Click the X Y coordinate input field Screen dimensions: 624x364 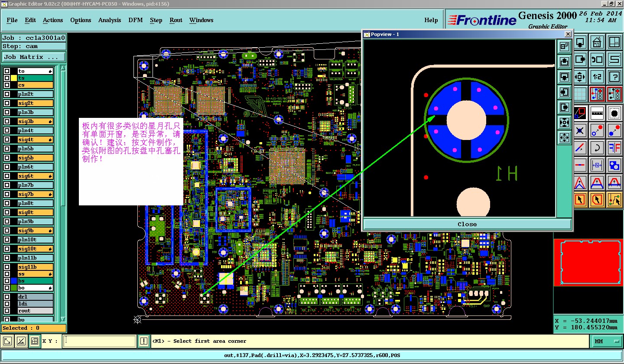[x=99, y=341]
